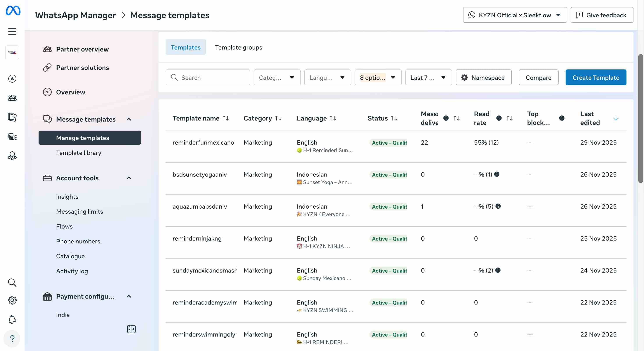
Task: Open the settings gear icon in left rail
Action: coord(12,300)
